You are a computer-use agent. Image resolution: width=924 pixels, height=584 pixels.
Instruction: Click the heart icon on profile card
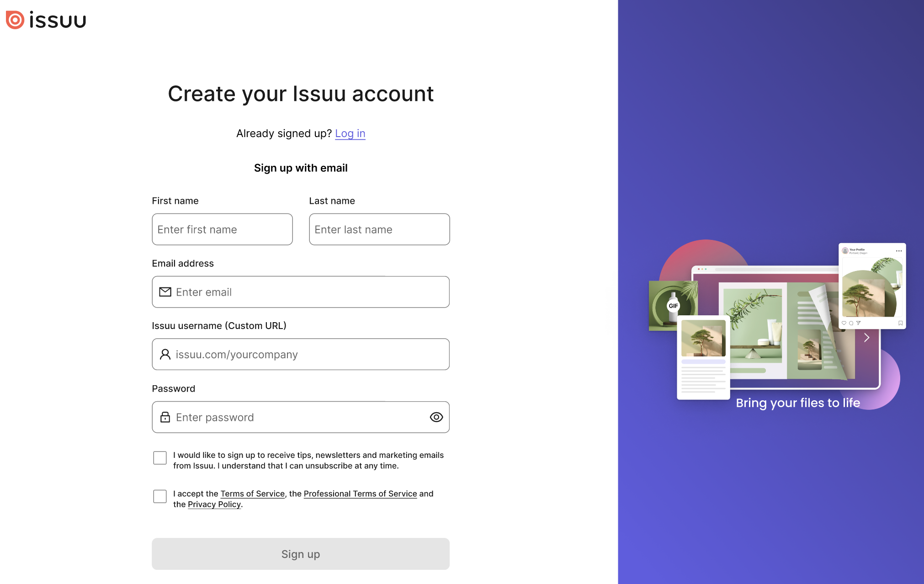[844, 323]
